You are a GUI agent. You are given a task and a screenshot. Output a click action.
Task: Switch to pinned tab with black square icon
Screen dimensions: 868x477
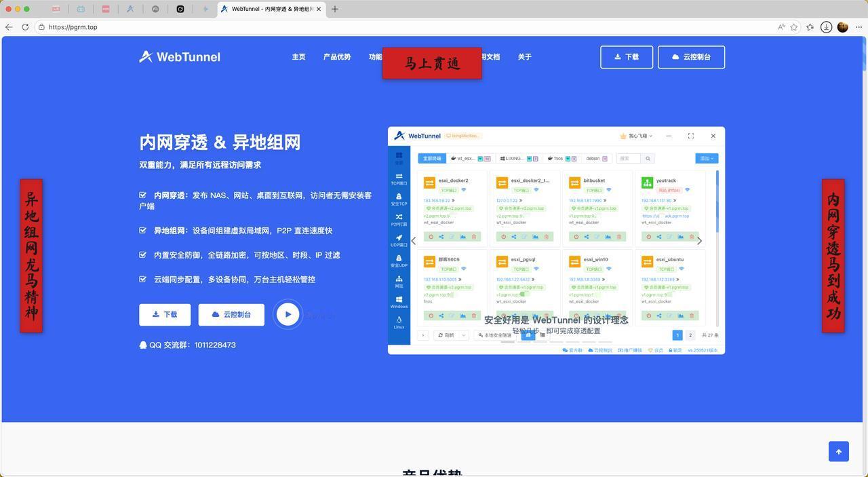click(x=180, y=9)
